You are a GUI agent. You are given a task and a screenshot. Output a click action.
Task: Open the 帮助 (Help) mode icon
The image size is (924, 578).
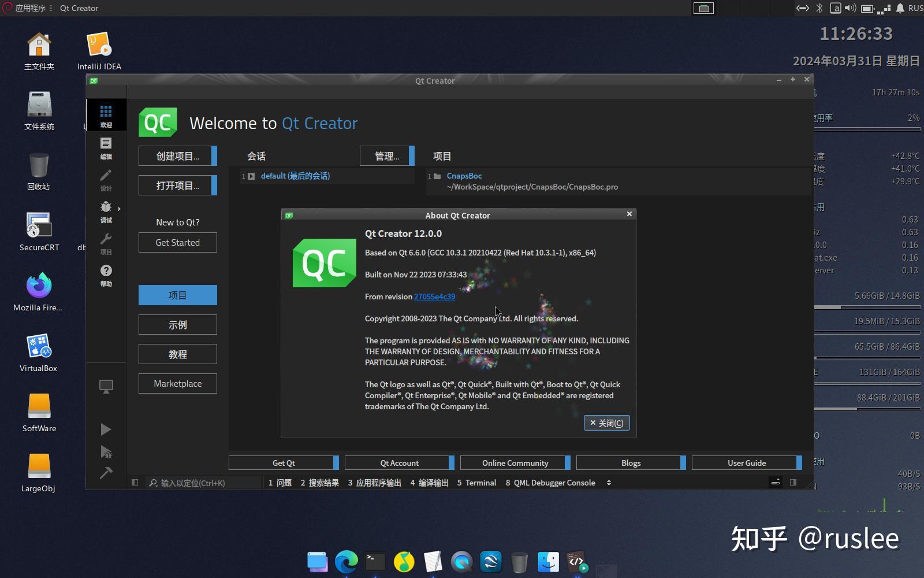tap(106, 275)
